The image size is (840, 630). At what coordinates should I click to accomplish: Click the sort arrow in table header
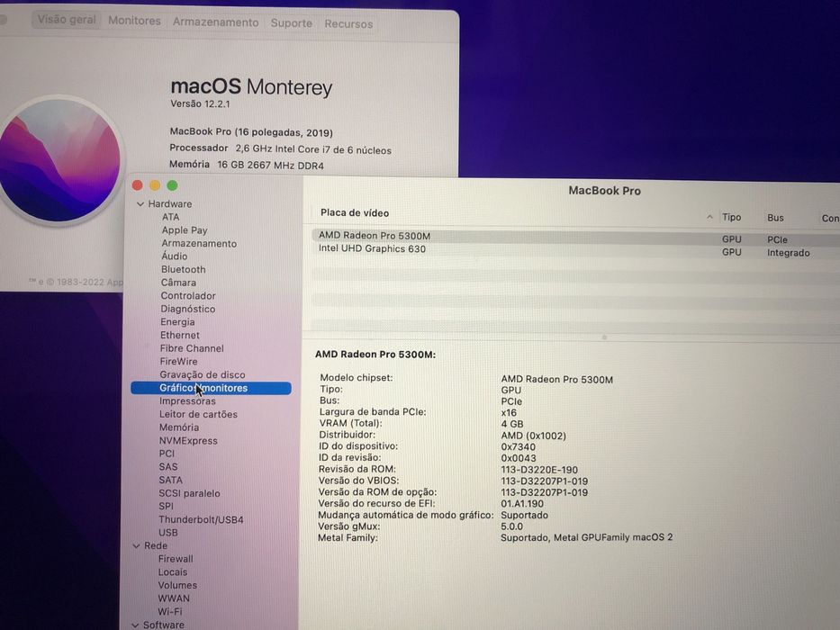[709, 217]
